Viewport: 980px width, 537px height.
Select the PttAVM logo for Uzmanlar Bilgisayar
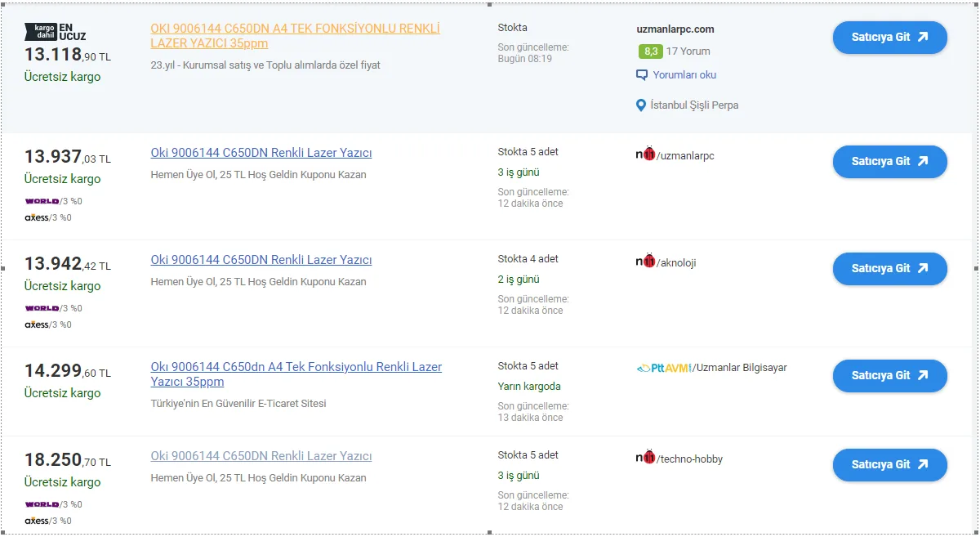pos(663,368)
